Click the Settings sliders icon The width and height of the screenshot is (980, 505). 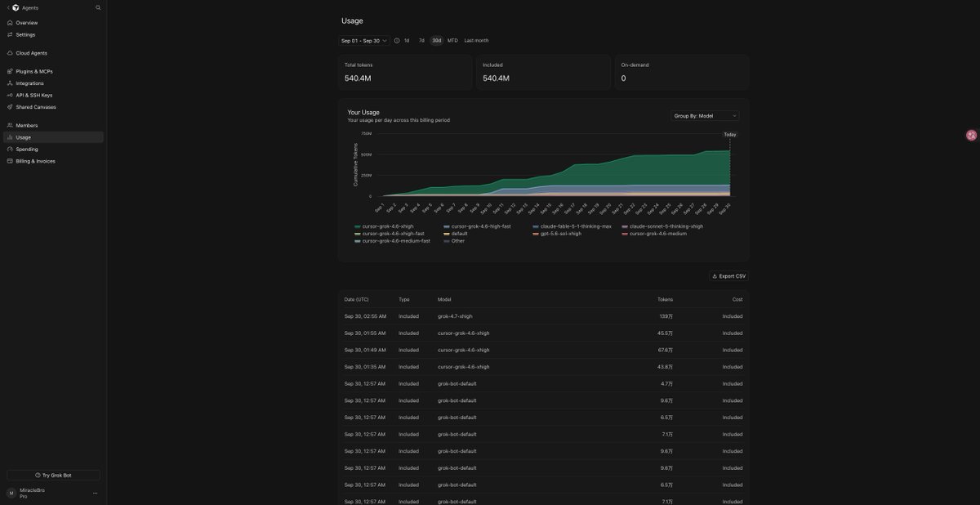[x=10, y=34]
